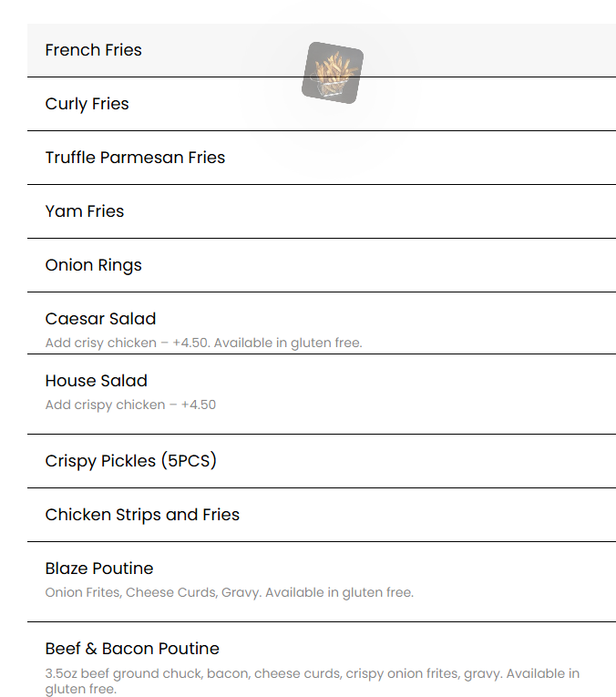The width and height of the screenshot is (616, 697).
Task: Choose Truffle Parmesan Fries
Action: pos(135,158)
